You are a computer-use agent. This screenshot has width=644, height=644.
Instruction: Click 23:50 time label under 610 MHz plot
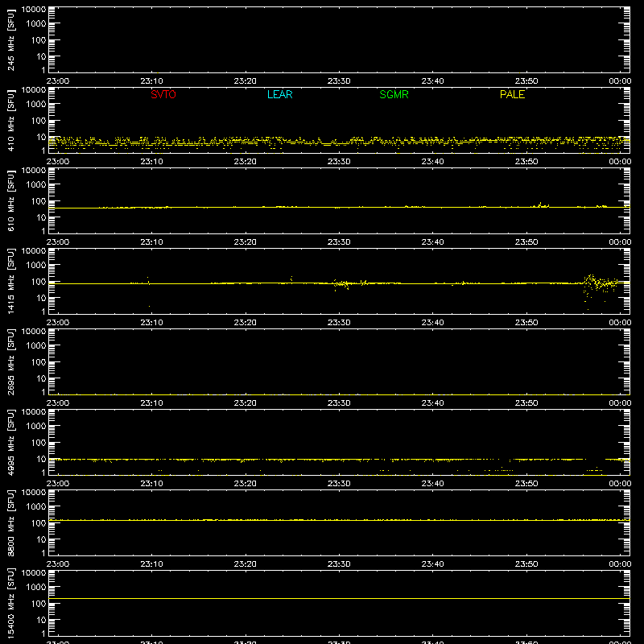[526, 242]
